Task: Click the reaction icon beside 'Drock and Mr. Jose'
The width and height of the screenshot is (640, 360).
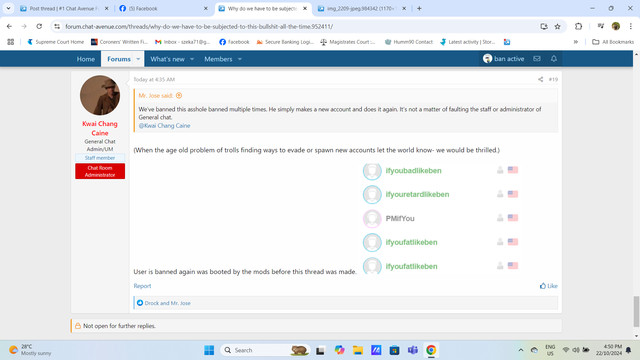Action: 140,303
